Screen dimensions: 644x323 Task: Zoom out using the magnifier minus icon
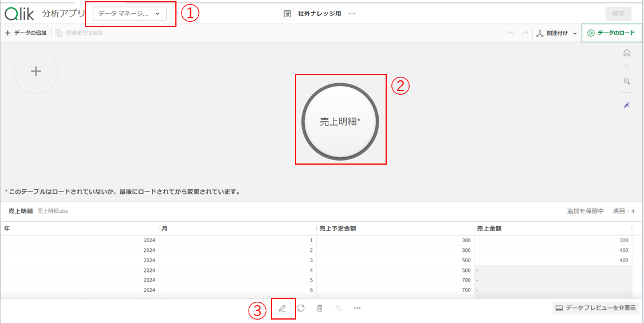click(x=627, y=81)
